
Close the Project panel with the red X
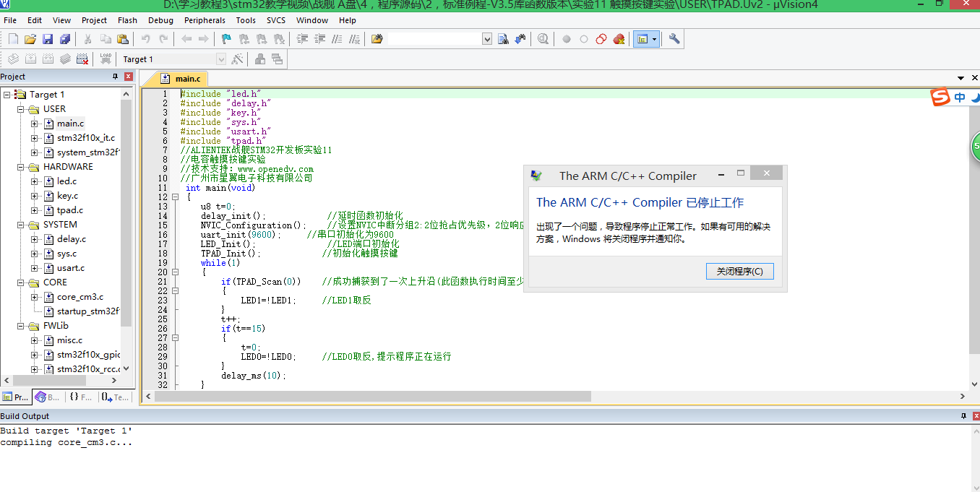(128, 77)
